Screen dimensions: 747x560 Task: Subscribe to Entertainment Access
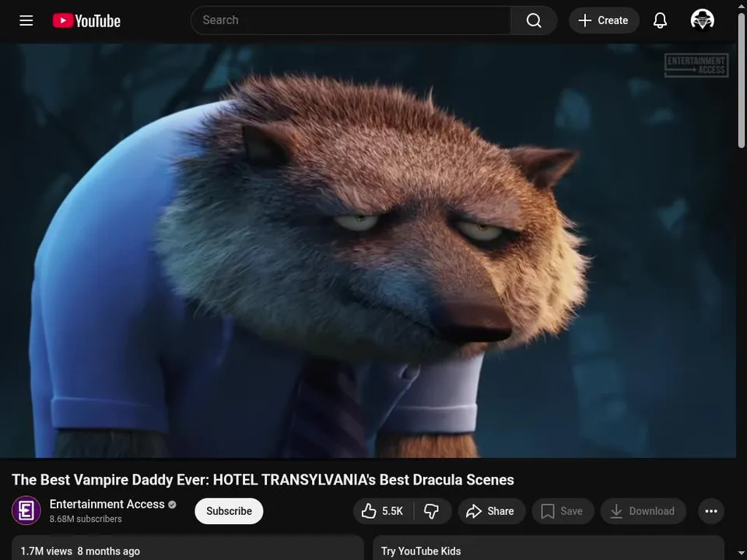229,511
